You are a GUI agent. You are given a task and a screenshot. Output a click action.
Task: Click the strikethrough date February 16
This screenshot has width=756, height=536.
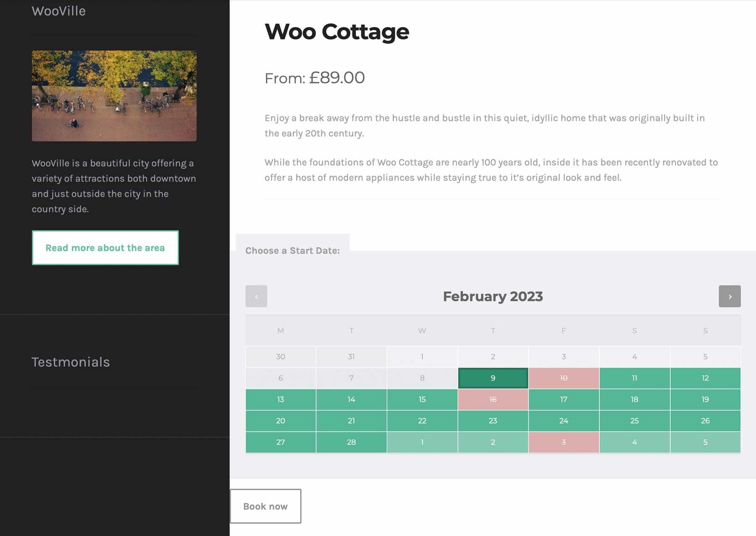pos(493,399)
